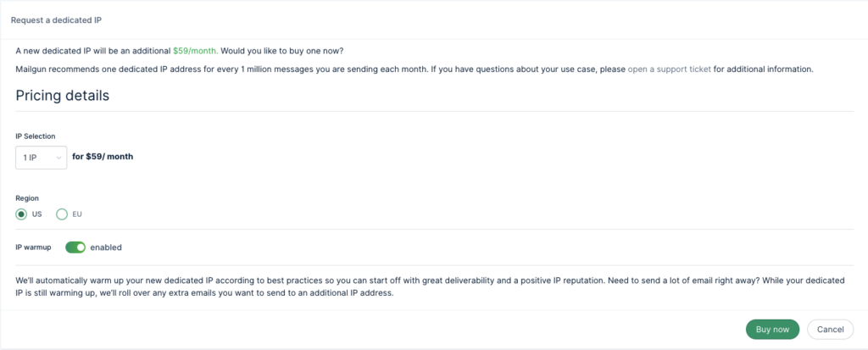This screenshot has height=350, width=868.
Task: Click the Mailgun recommends sentence
Action: click(415, 69)
